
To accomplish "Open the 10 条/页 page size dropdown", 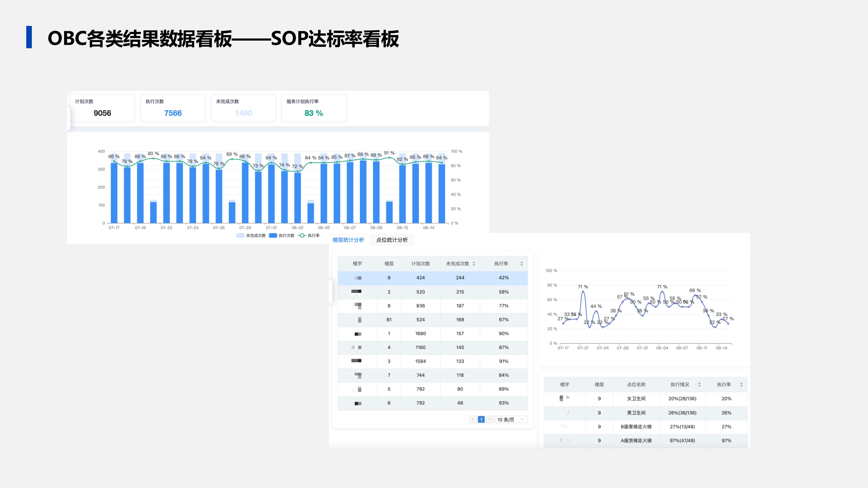I will (x=511, y=419).
